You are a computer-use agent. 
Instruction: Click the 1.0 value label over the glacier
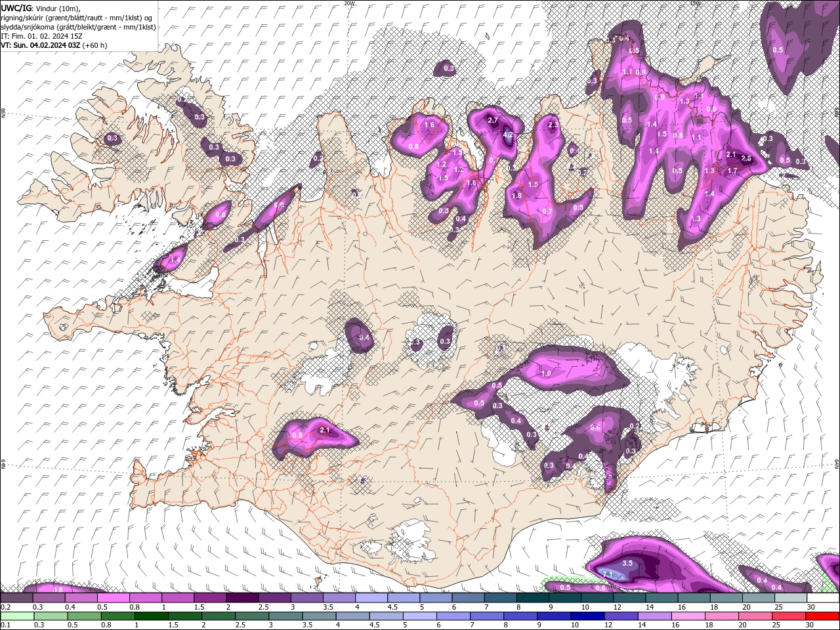pos(545,373)
